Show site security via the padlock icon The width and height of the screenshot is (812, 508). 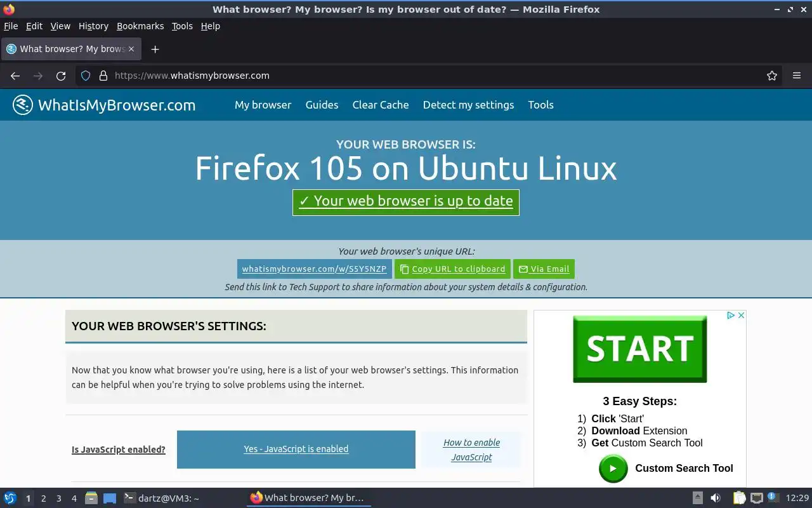pyautogui.click(x=103, y=76)
